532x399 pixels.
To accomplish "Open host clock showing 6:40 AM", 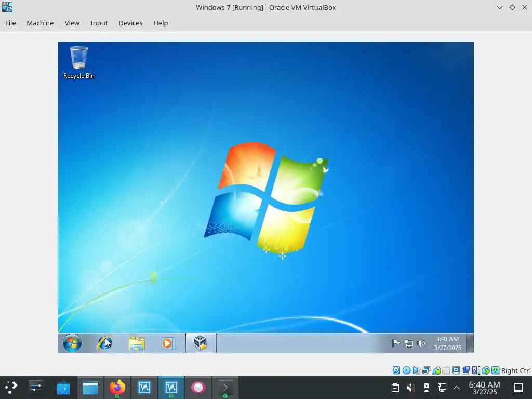I will 485,388.
